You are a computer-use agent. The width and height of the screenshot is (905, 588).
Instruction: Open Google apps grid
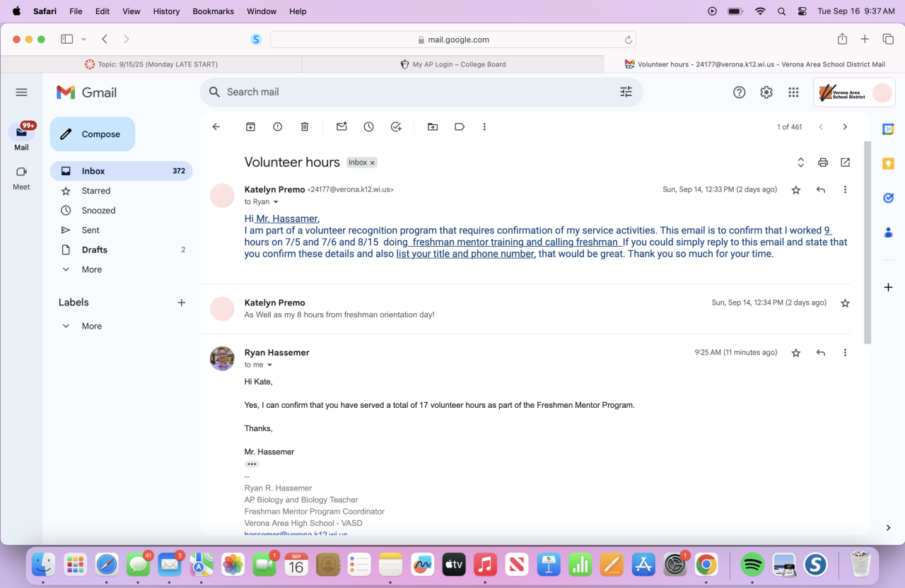tap(793, 92)
